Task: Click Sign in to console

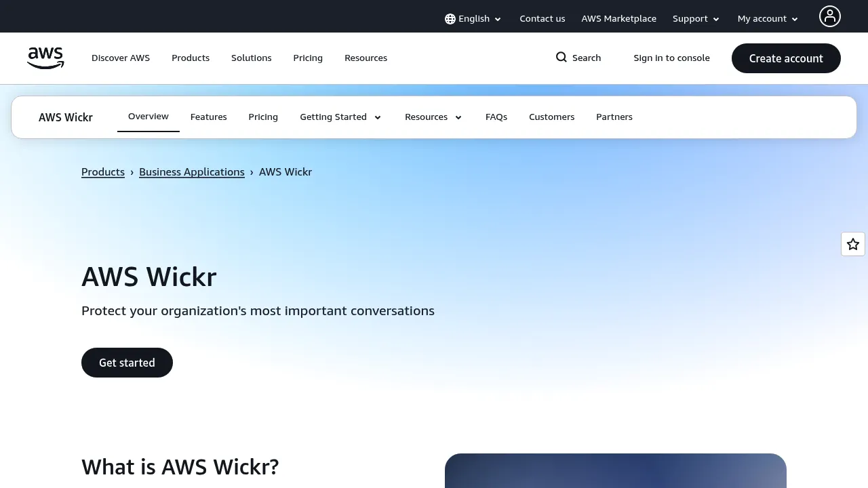Action: [x=672, y=58]
